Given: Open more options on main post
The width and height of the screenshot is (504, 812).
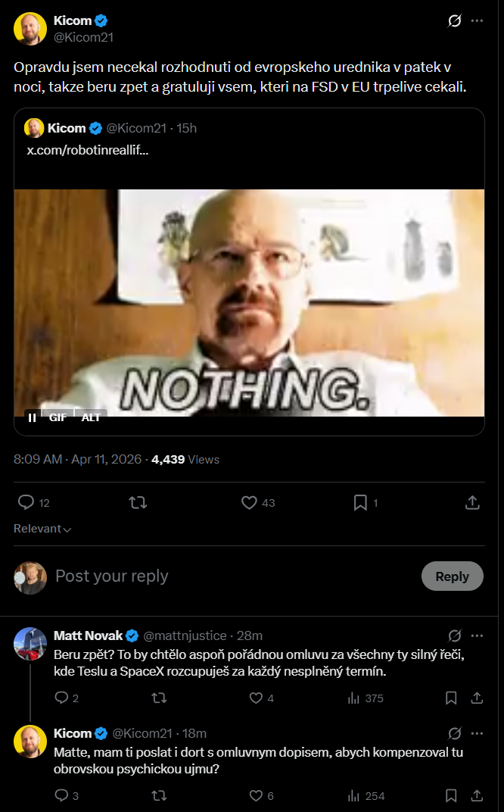Looking at the screenshot, I should click(x=477, y=20).
